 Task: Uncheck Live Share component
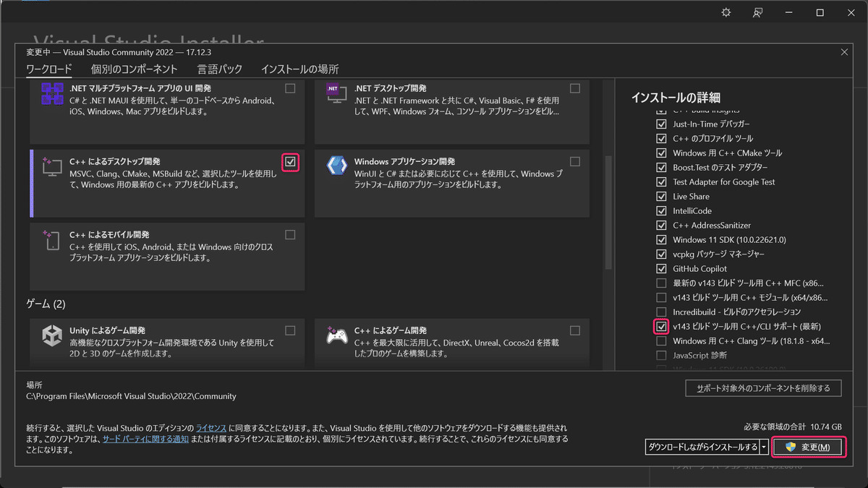[661, 196]
